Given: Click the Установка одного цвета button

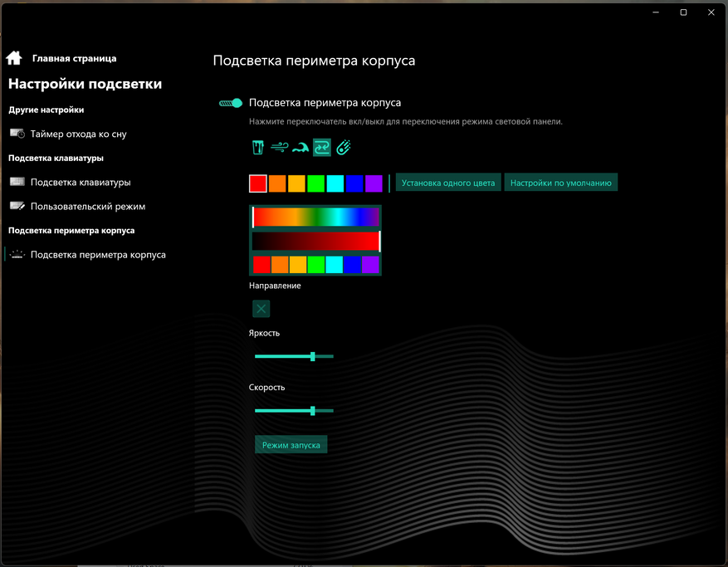Looking at the screenshot, I should coord(448,183).
